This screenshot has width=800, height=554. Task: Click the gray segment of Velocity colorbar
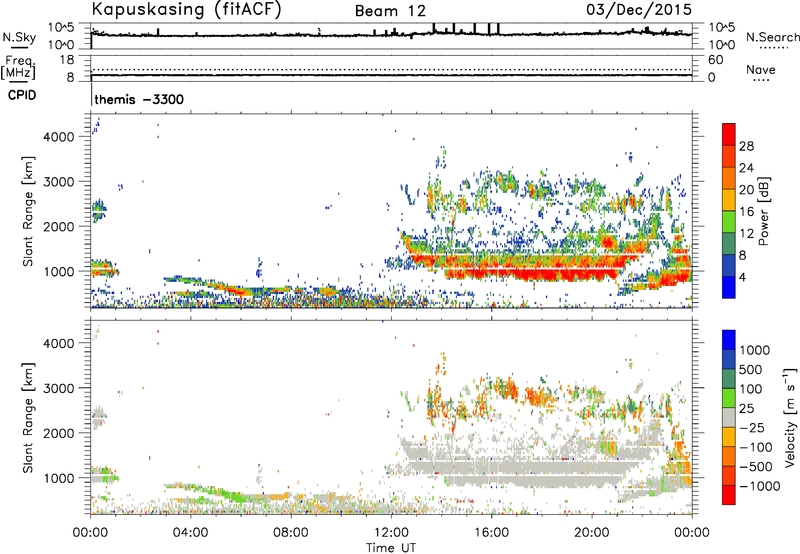pos(729,417)
